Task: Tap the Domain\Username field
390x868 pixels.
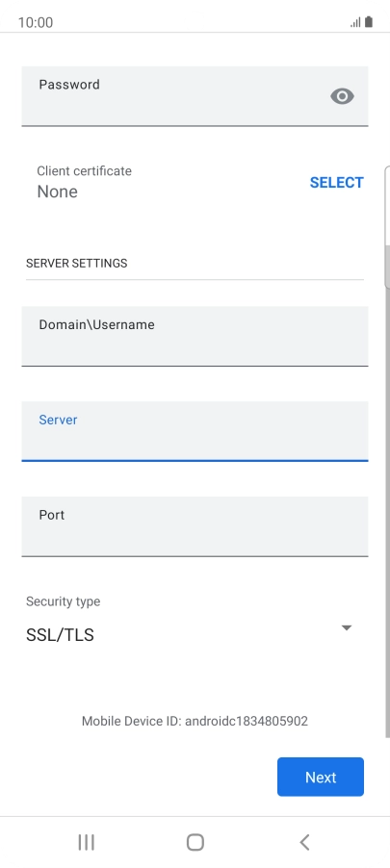Action: coord(195,336)
